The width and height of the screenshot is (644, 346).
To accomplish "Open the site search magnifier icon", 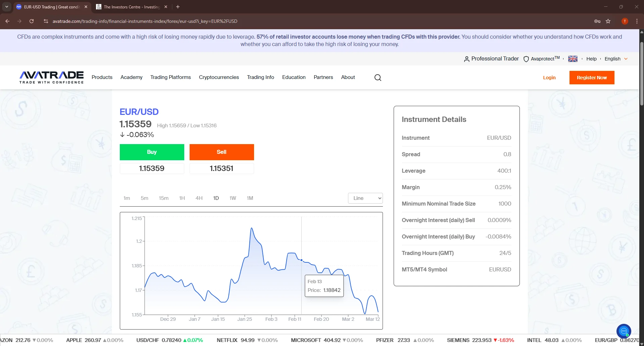I will [378, 78].
